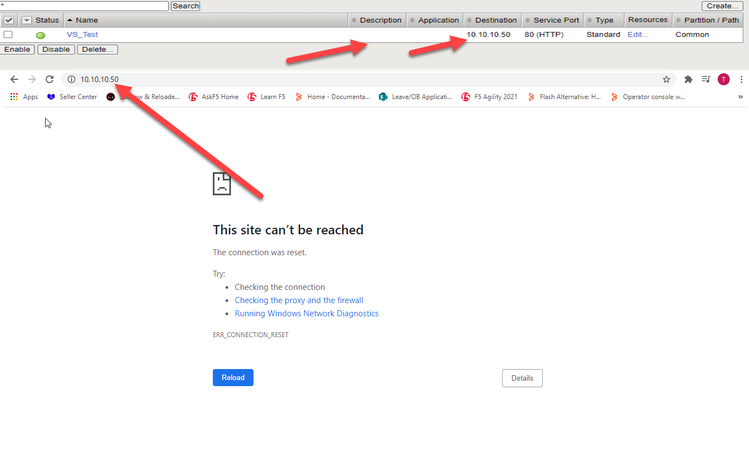The width and height of the screenshot is (749, 450).
Task: Sort by Status column header
Action: tap(47, 20)
